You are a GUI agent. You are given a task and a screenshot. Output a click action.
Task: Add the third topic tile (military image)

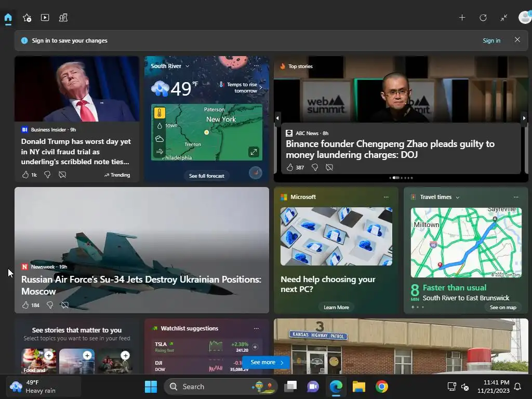pos(126,355)
